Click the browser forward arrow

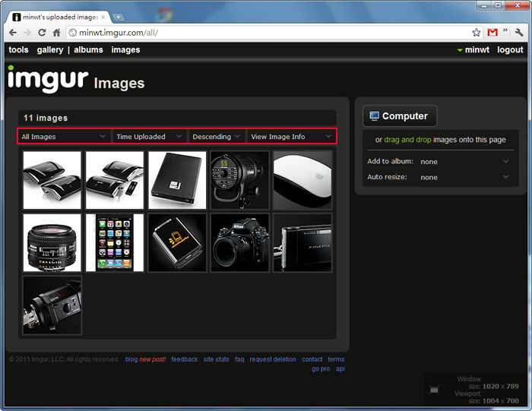[27, 33]
